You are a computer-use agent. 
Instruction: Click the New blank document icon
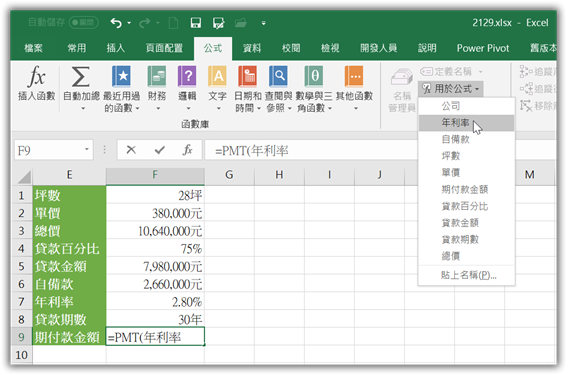173,23
